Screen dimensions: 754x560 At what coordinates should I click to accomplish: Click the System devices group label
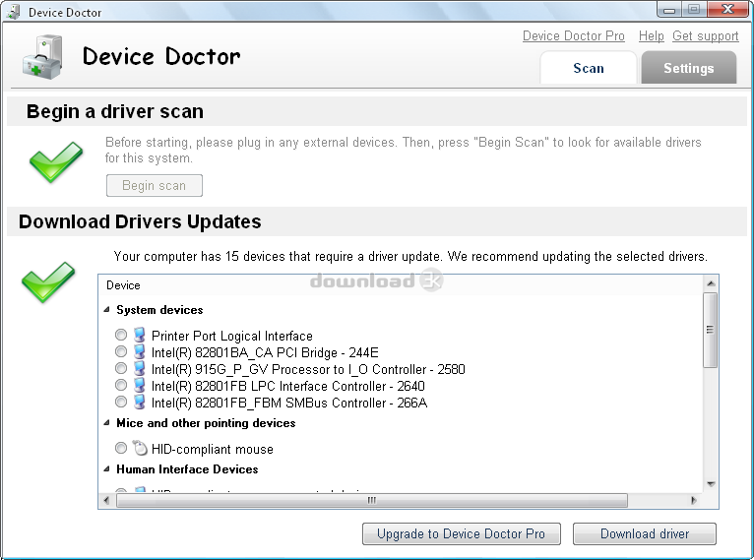[159, 310]
